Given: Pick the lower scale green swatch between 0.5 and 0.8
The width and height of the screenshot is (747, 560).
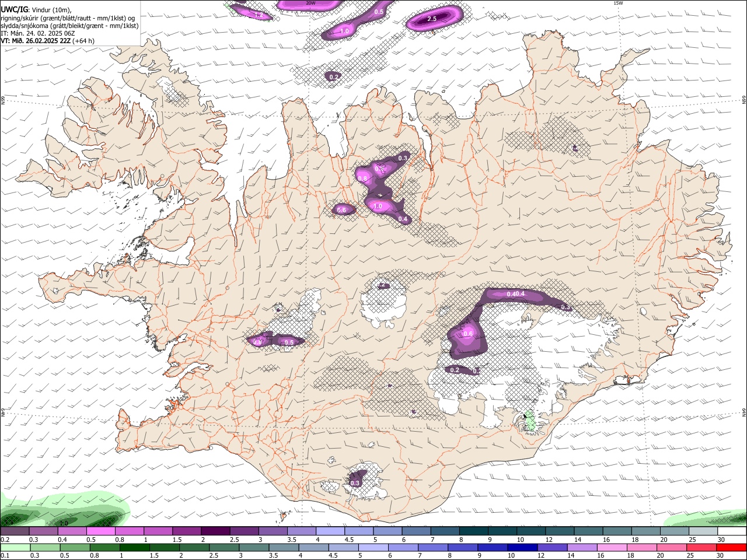Looking at the screenshot, I should (x=74, y=548).
